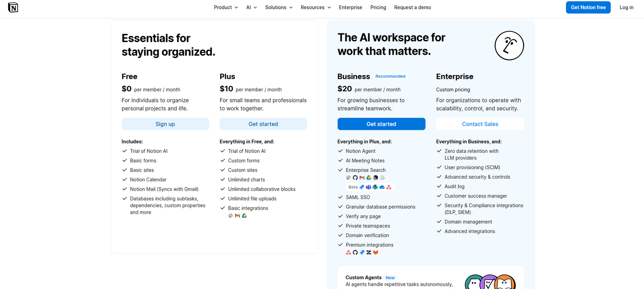The height and width of the screenshot is (289, 644).
Task: Click the checkmark next to Unlimited charts
Action: [223, 179]
